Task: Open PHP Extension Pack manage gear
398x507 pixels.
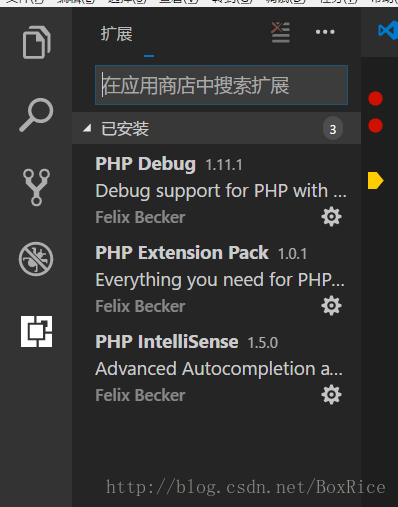Action: click(x=331, y=306)
